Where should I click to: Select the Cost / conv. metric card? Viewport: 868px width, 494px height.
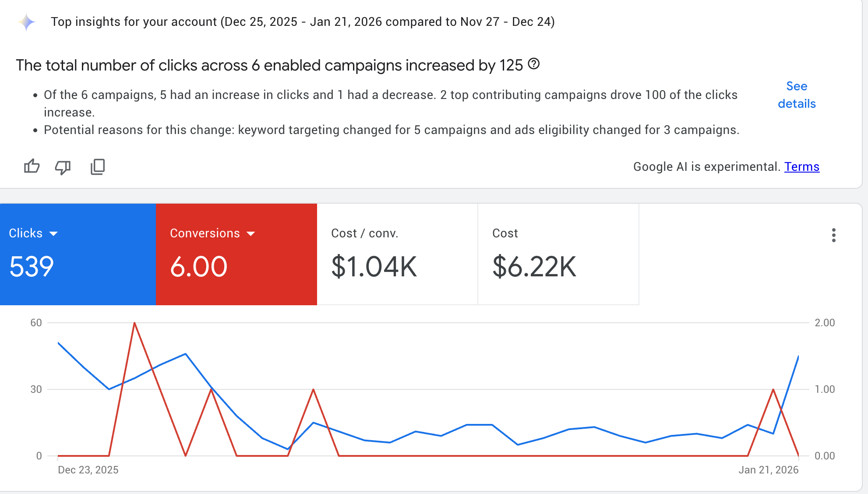pos(397,254)
